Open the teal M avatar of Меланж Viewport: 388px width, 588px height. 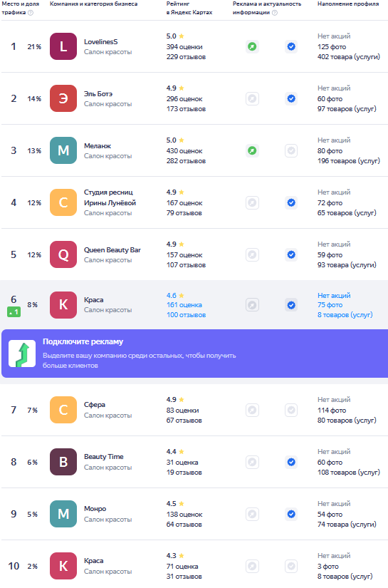coord(63,150)
